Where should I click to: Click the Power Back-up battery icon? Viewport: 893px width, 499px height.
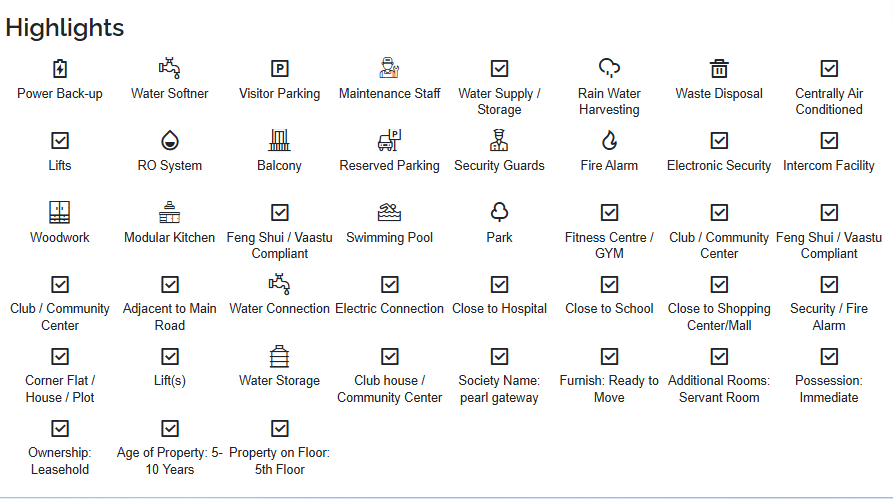tap(60, 69)
